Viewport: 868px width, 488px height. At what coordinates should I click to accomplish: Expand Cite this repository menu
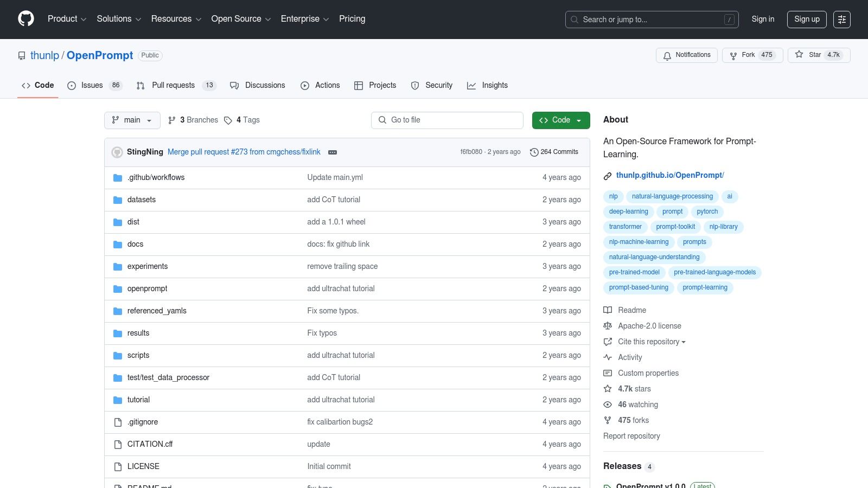[651, 342]
